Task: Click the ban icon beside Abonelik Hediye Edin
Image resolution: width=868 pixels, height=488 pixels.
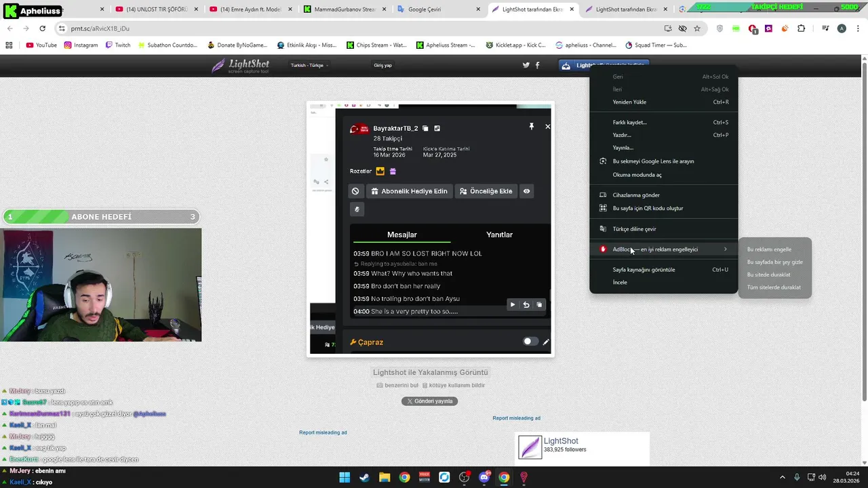Action: [x=355, y=191]
